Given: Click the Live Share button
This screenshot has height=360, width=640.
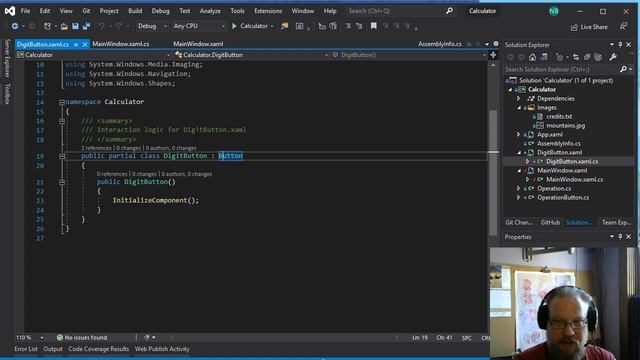Looking at the screenshot, I should pos(589,27).
